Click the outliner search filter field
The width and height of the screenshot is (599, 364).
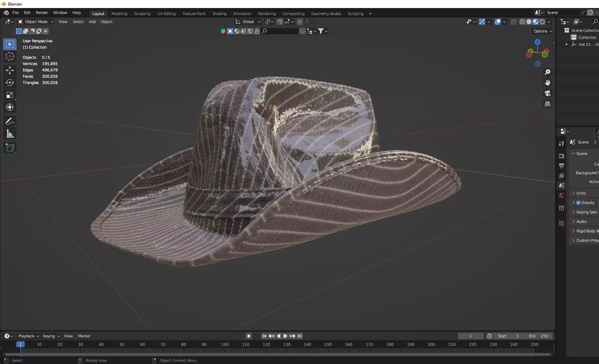click(x=595, y=22)
